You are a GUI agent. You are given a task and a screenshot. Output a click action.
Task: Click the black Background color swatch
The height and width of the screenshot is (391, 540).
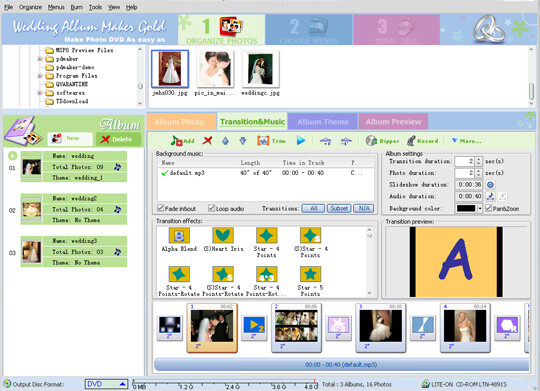pyautogui.click(x=466, y=208)
